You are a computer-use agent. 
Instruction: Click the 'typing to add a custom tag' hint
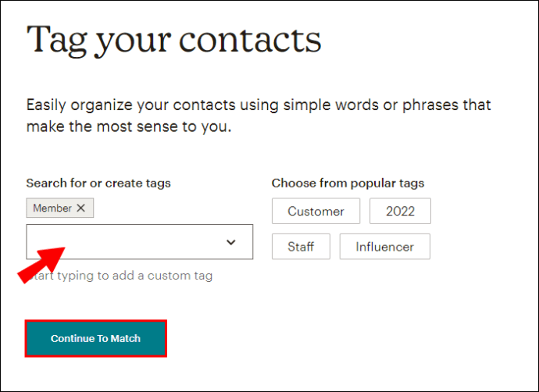134,276
